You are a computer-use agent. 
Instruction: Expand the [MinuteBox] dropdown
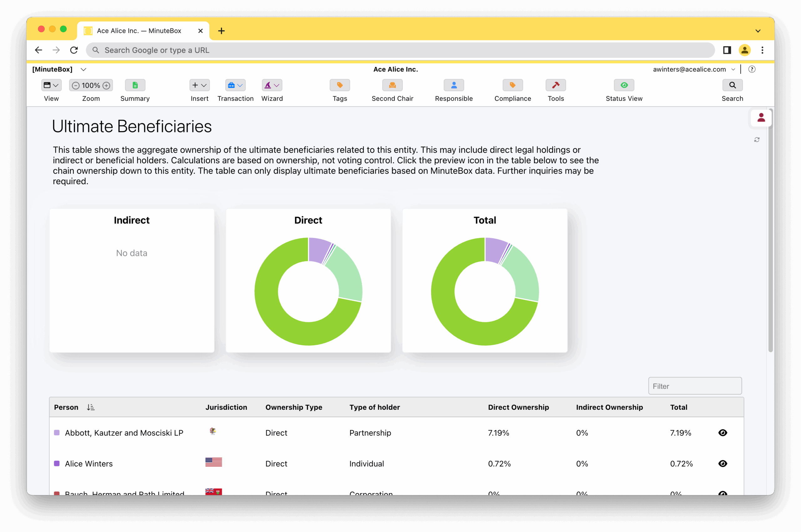(x=83, y=69)
